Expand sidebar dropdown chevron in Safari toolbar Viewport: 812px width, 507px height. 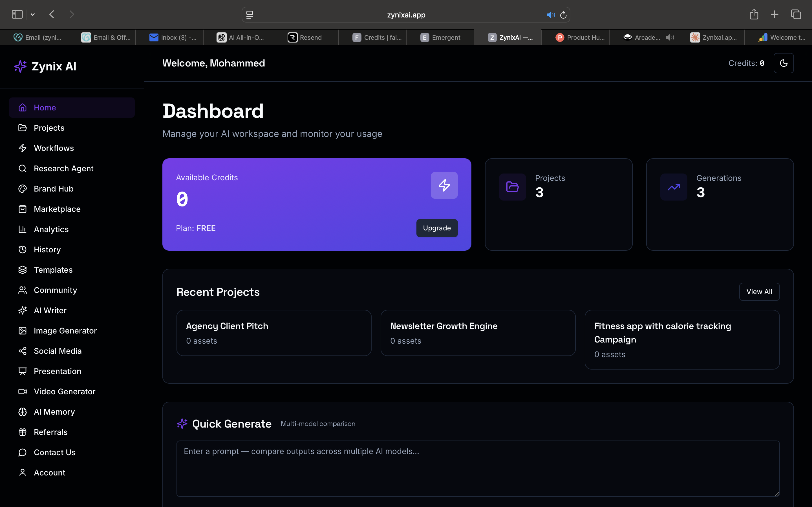click(32, 14)
